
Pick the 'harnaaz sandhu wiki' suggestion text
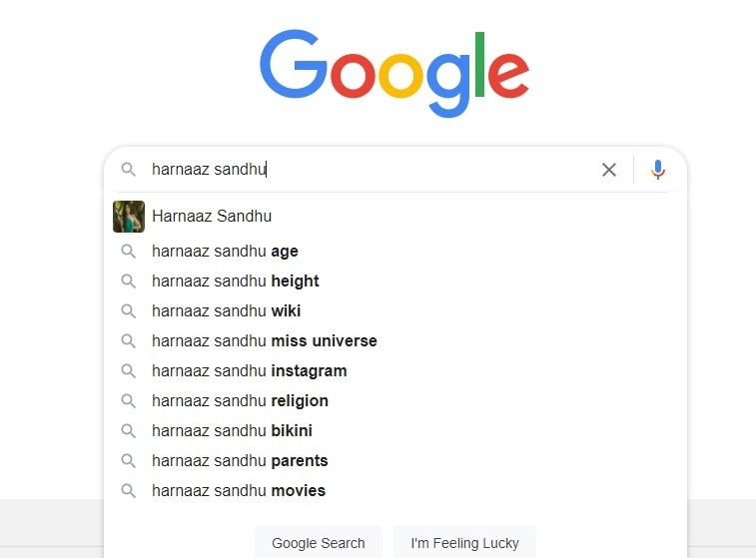tap(226, 311)
